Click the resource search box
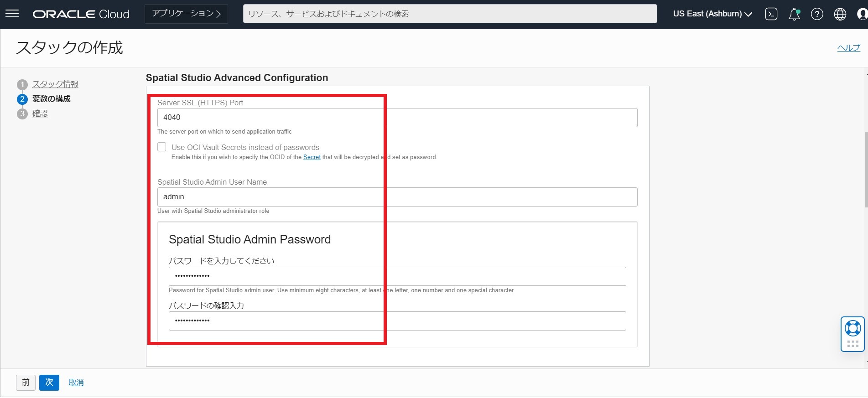 (450, 14)
